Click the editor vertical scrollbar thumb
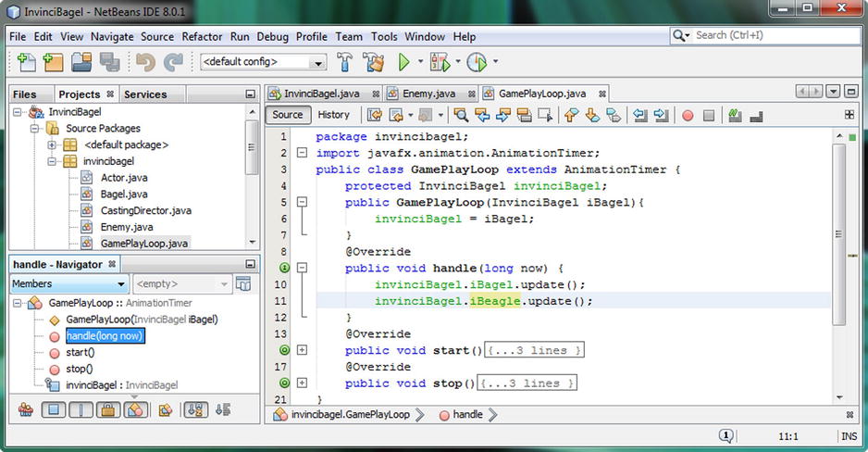The width and height of the screenshot is (868, 452). 839,234
